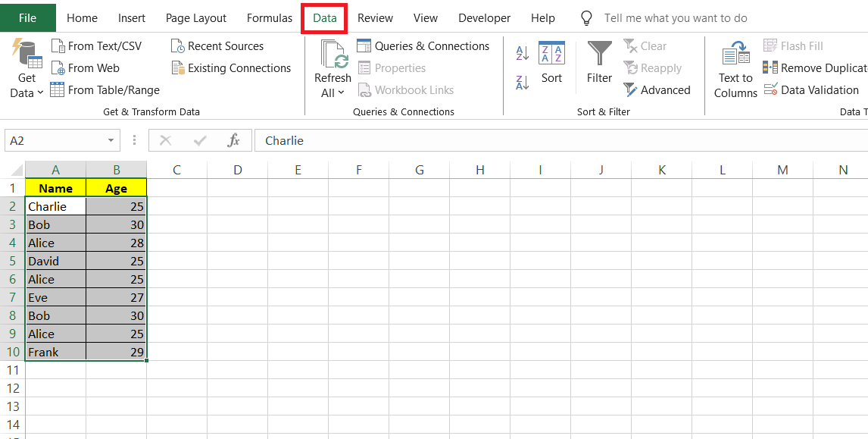Select the cell with age 27
Viewport: 868px width, 439px height.
116,297
